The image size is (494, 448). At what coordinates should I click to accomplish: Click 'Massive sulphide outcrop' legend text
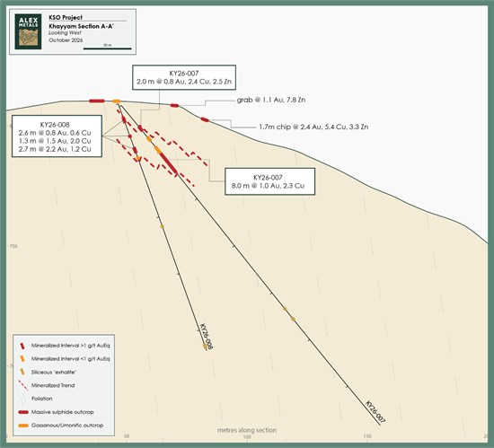(x=62, y=412)
